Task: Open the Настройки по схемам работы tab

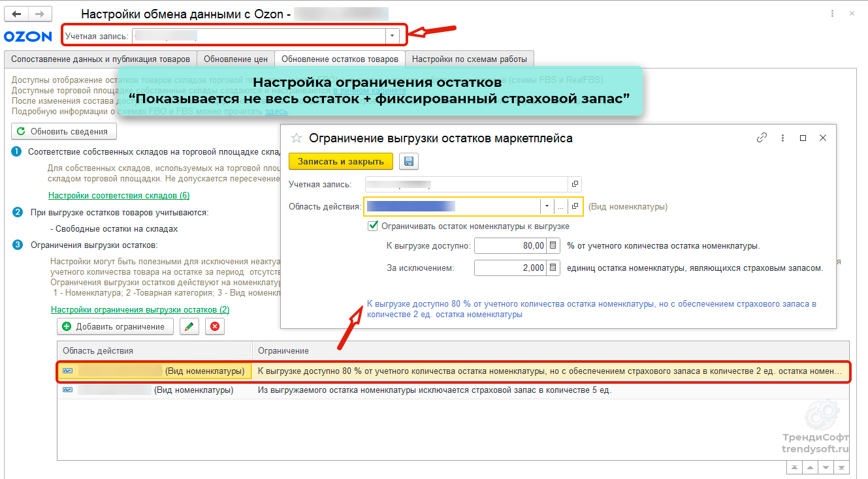Action: point(470,59)
